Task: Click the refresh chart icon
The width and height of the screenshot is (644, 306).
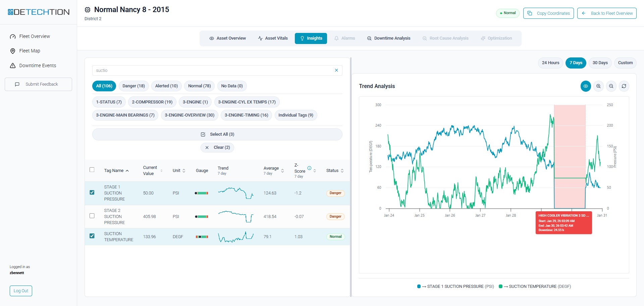Action: (x=624, y=86)
